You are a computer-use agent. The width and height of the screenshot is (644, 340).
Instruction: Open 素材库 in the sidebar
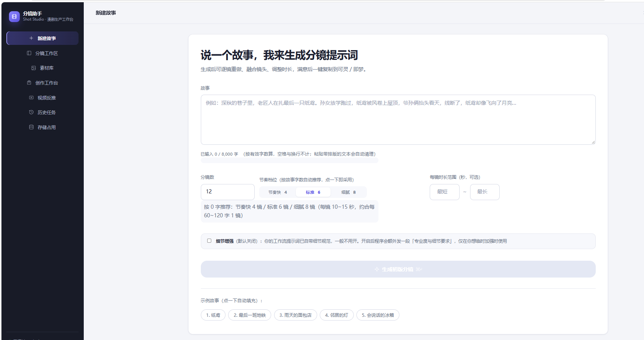pos(42,68)
